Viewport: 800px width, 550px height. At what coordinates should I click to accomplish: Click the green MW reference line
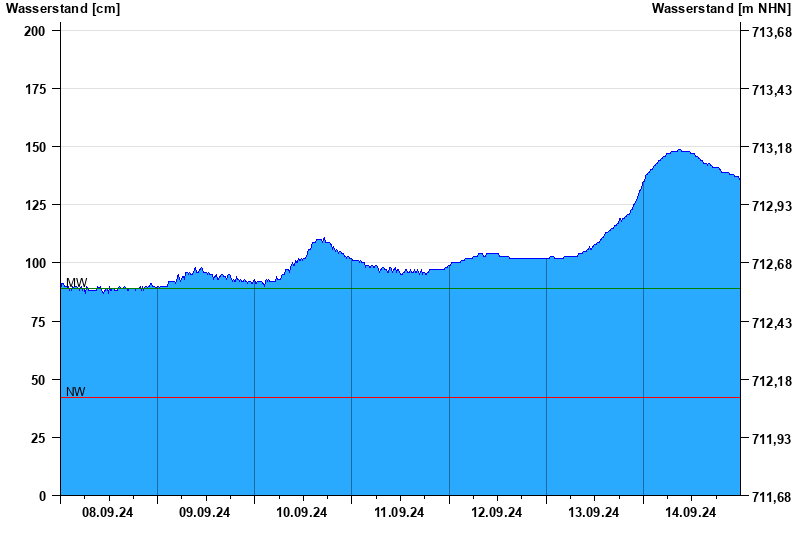click(401, 289)
